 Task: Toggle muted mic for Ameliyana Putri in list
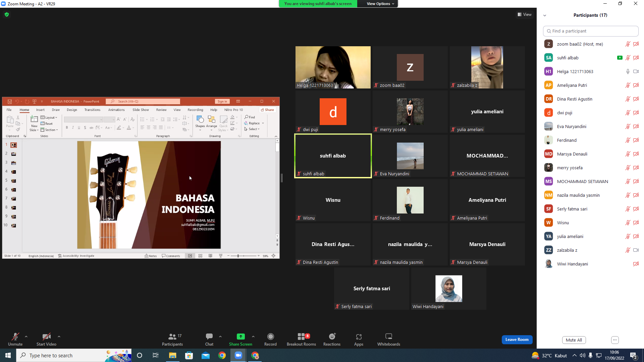pyautogui.click(x=628, y=85)
